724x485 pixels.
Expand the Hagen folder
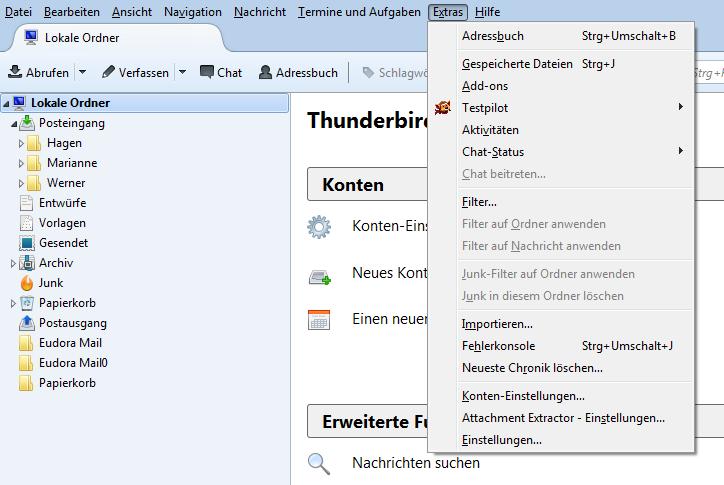coord(21,144)
